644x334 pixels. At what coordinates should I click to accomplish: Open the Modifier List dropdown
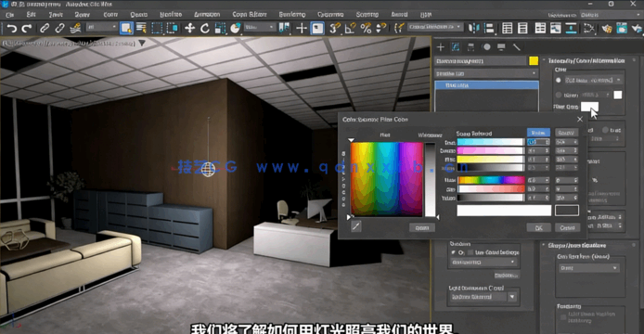coord(486,73)
